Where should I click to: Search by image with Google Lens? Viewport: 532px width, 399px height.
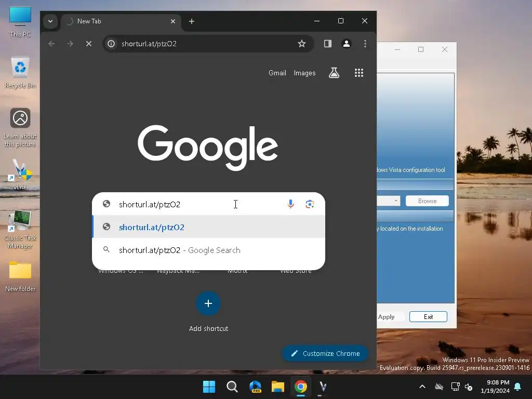[310, 204]
